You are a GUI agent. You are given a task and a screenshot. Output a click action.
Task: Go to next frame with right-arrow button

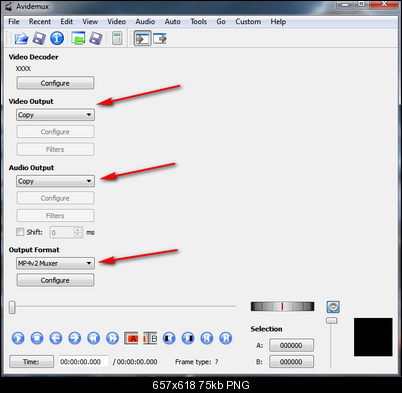(75, 338)
